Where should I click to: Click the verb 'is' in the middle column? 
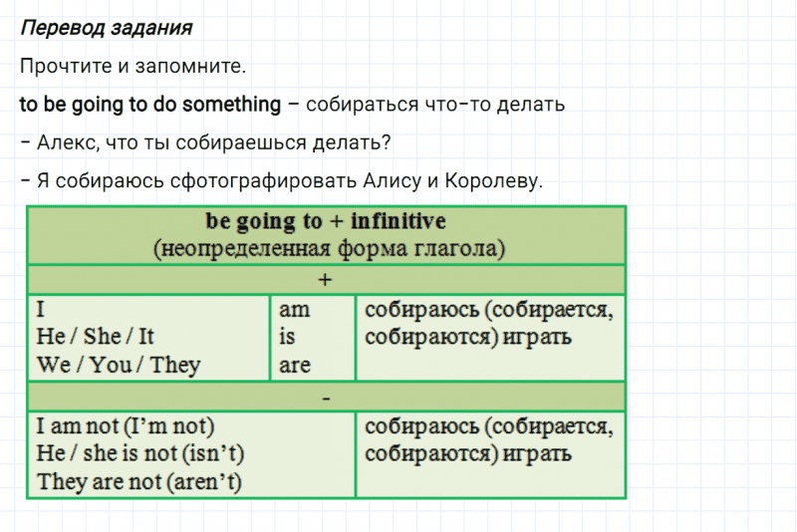[x=287, y=337]
